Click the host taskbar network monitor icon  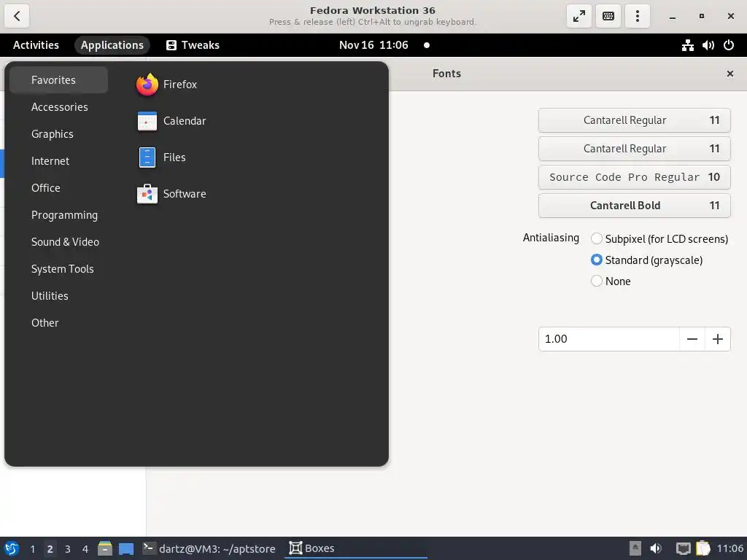click(683, 548)
